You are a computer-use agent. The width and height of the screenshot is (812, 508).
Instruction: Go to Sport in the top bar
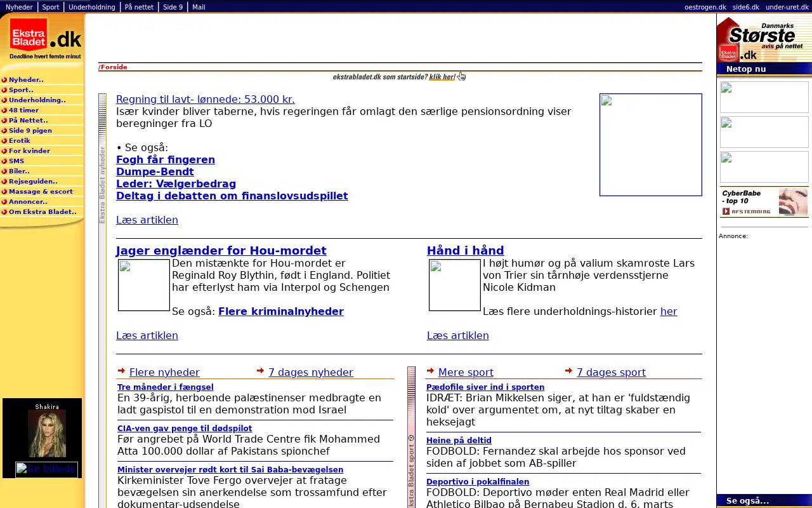point(51,7)
